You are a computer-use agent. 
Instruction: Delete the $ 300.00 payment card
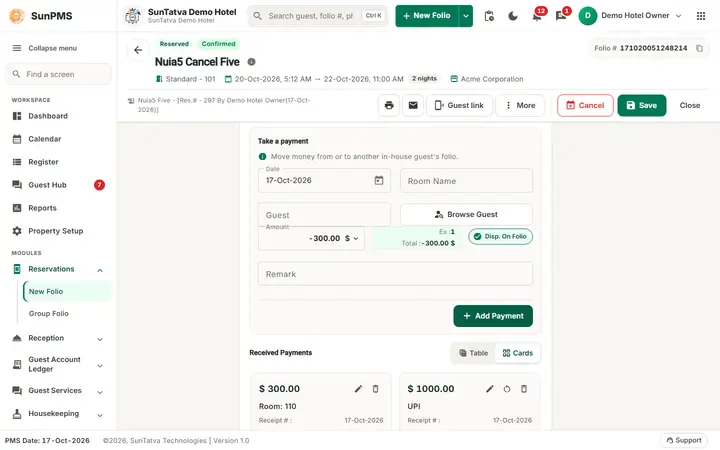pos(375,389)
